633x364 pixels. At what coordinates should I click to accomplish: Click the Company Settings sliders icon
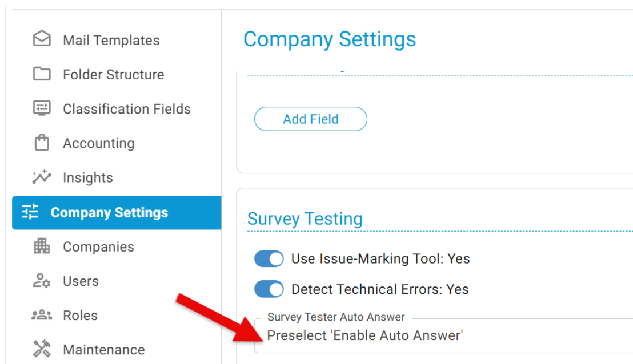[x=30, y=212]
